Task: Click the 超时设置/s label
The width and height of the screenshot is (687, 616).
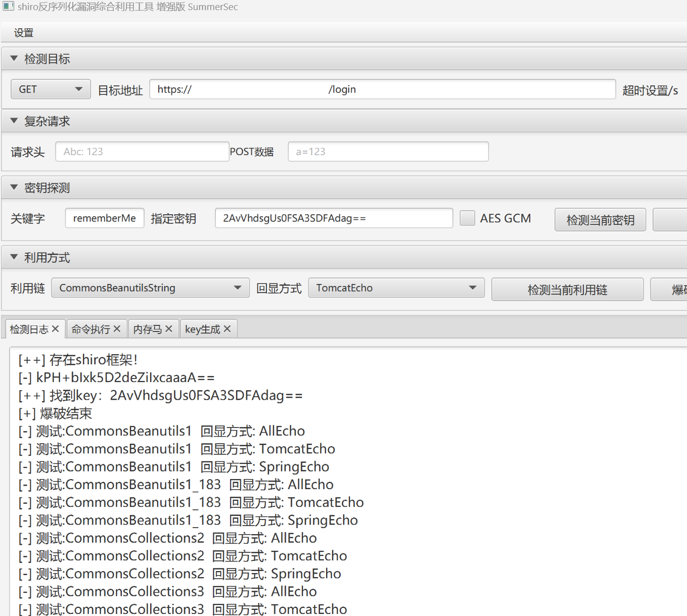Action: 650,90
